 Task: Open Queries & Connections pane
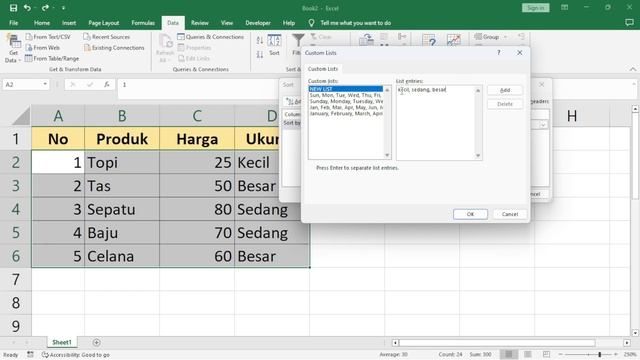[x=211, y=37]
